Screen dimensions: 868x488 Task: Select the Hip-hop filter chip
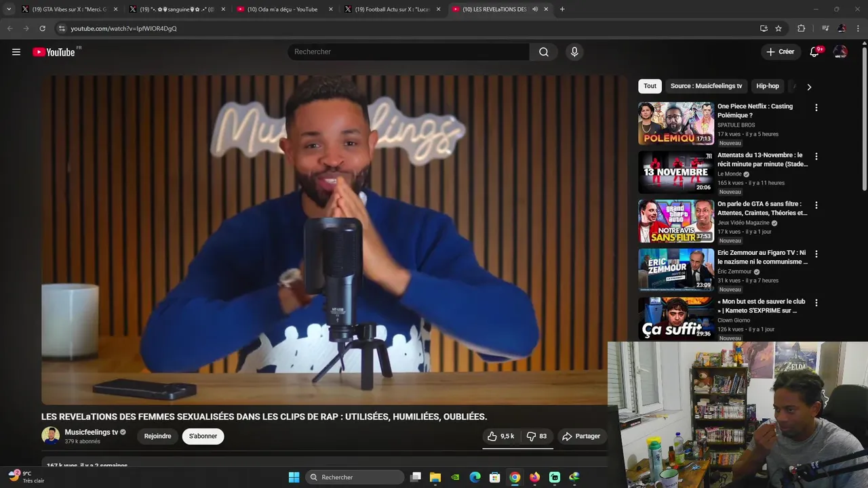point(768,86)
